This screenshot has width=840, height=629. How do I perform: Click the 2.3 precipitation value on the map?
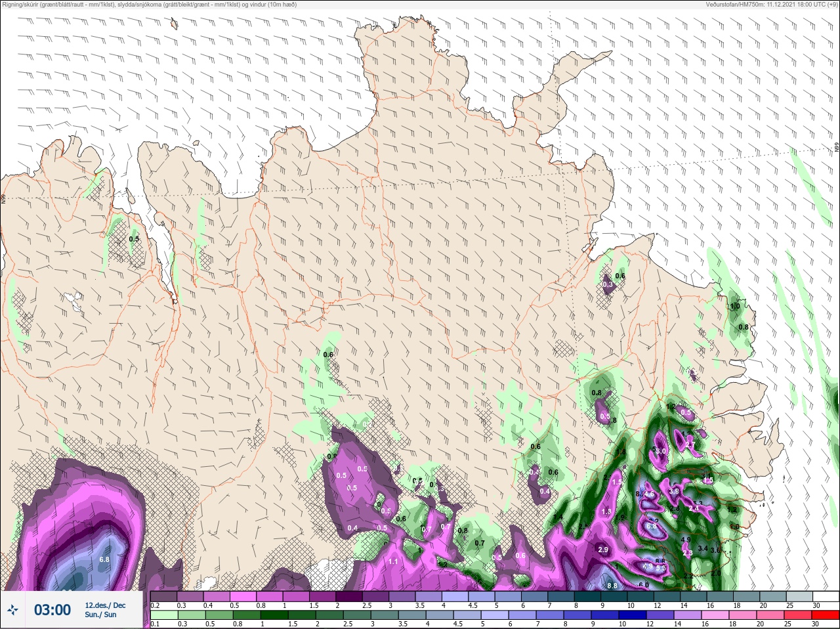(x=688, y=553)
